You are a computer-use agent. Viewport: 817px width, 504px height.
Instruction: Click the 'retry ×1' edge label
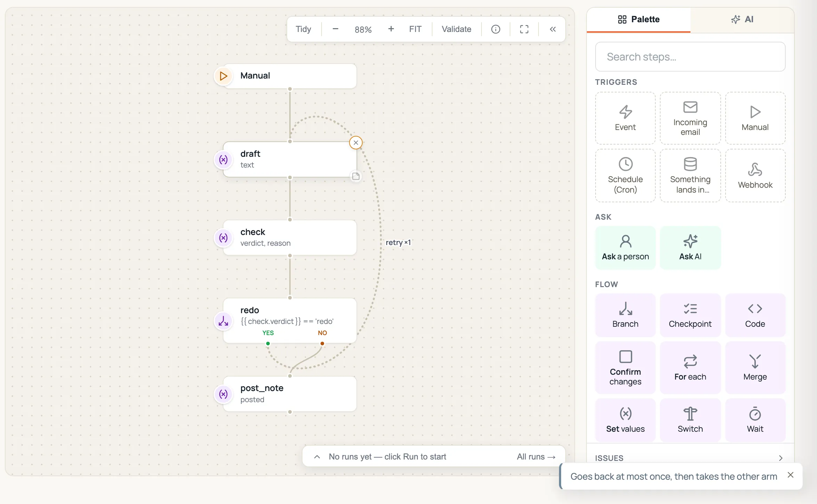[x=398, y=243]
